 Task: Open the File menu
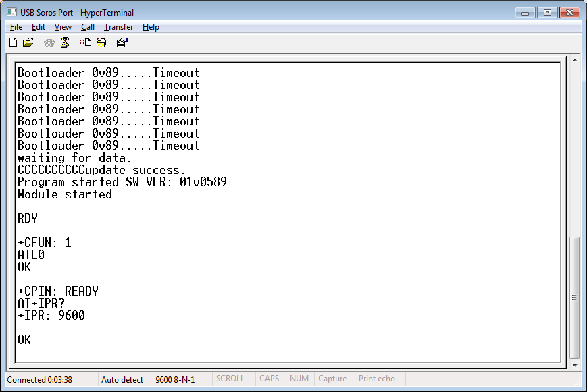point(16,27)
